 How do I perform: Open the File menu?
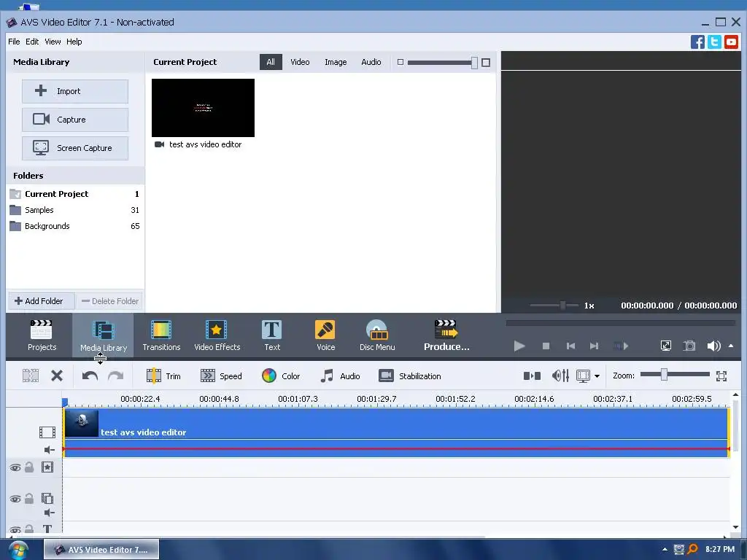click(x=14, y=42)
